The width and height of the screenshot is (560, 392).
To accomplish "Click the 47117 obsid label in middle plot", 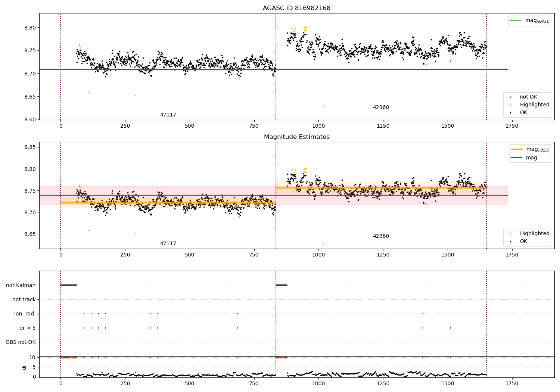I will (x=168, y=244).
